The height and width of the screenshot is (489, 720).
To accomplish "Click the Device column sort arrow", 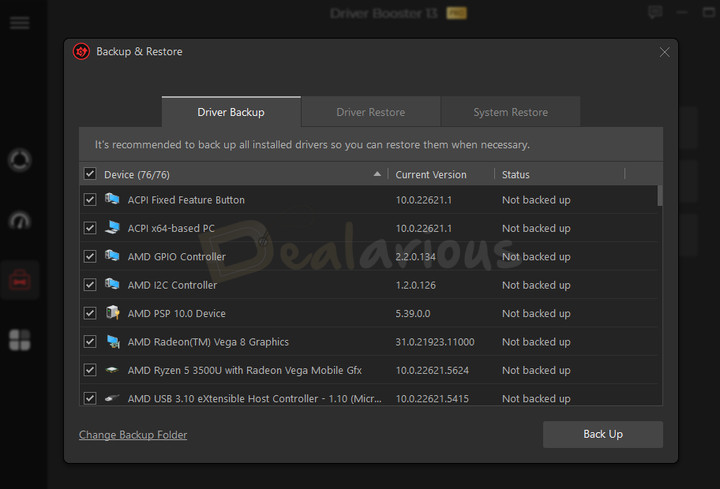I will click(377, 174).
